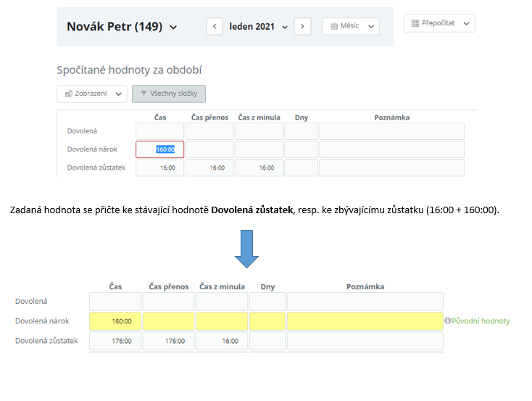Click yellow Dovolená nárok Poznámka cell
This screenshot has height=401, width=532.
click(x=365, y=321)
